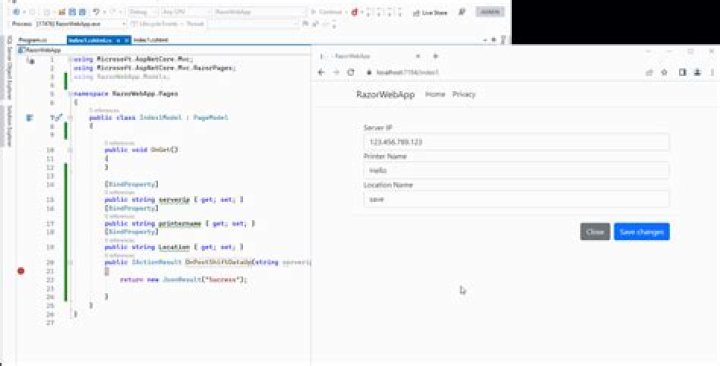
Task: Click the RazorWebApp browser tab title
Action: 353,56
